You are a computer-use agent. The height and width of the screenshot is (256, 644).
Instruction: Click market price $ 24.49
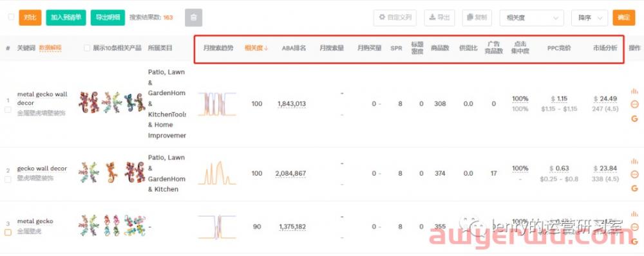[x=605, y=98]
